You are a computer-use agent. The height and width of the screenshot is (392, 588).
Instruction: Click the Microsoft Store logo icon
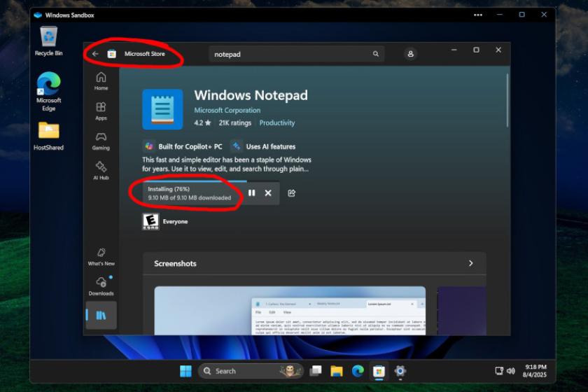tap(112, 54)
